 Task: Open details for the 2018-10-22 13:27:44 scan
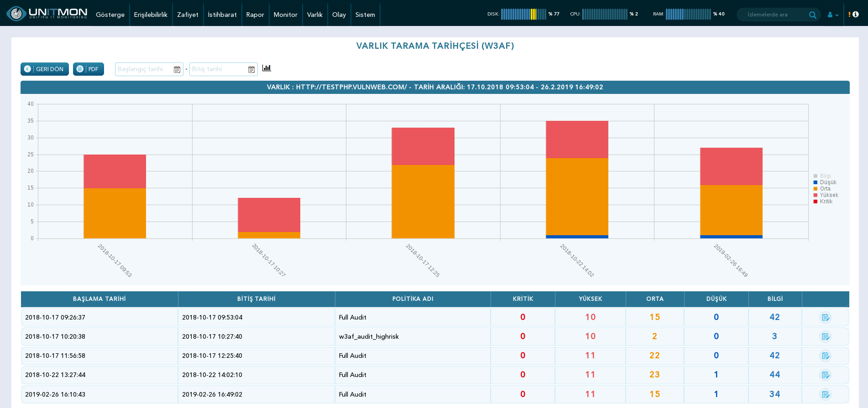826,375
